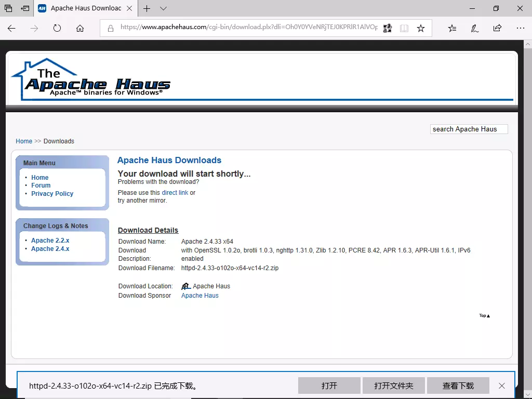The width and height of the screenshot is (532, 399).
Task: Open Home in the Main Menu
Action: 39,178
